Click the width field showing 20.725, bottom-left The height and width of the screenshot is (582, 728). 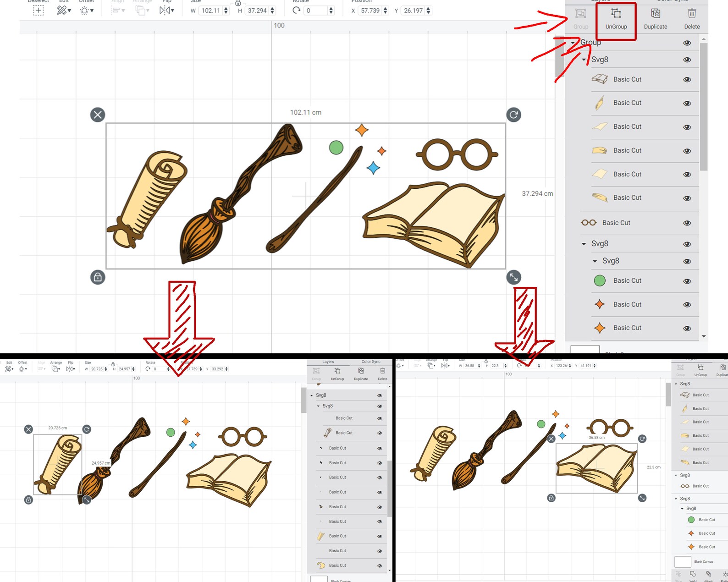(x=97, y=369)
